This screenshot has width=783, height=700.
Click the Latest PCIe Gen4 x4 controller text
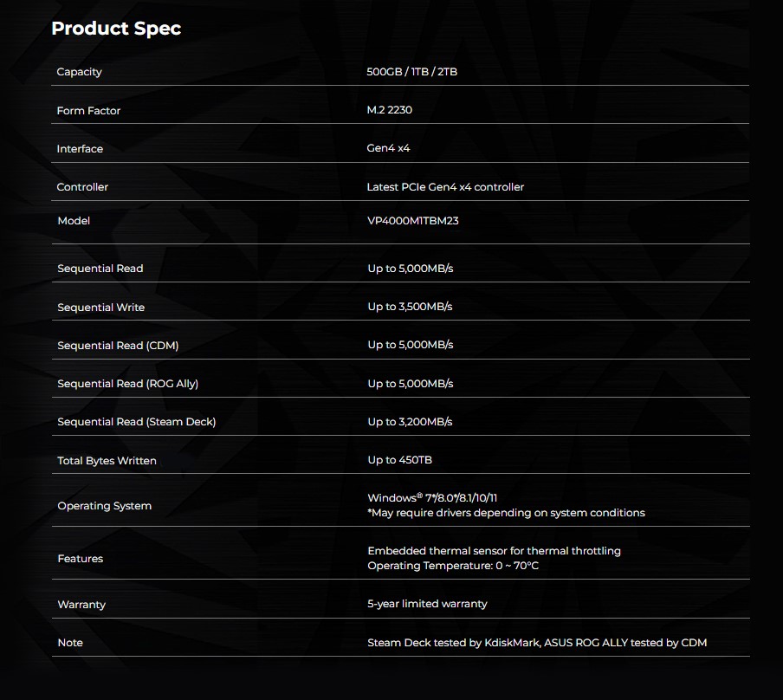click(x=445, y=187)
